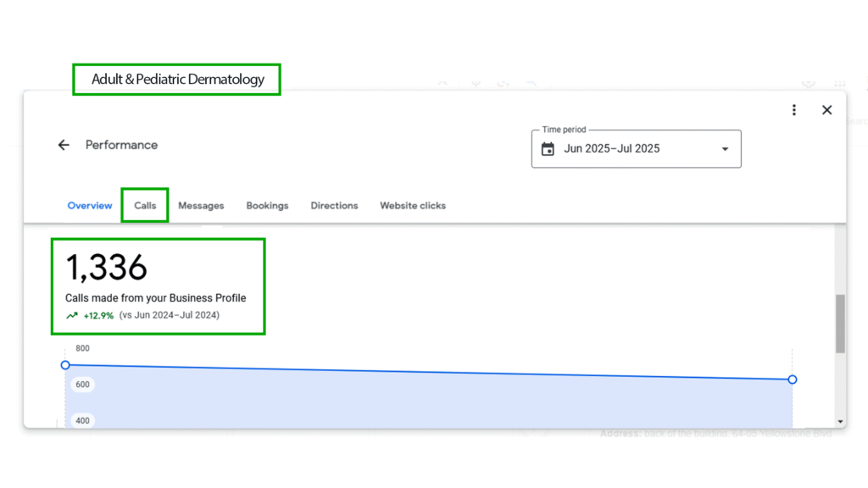The image size is (868, 488).
Task: Click the Adult & Pediatric Dermatology title
Action: point(178,80)
